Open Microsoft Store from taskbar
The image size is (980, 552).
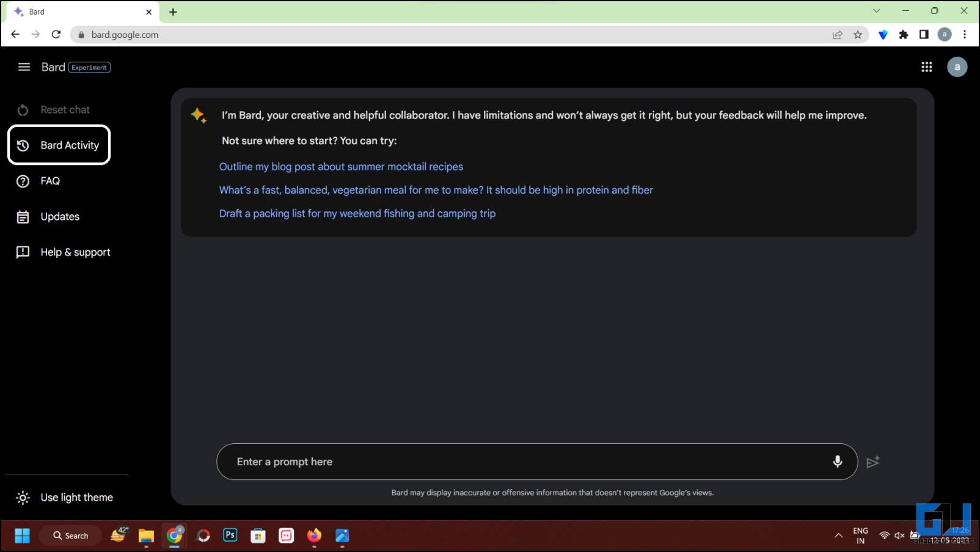[258, 536]
